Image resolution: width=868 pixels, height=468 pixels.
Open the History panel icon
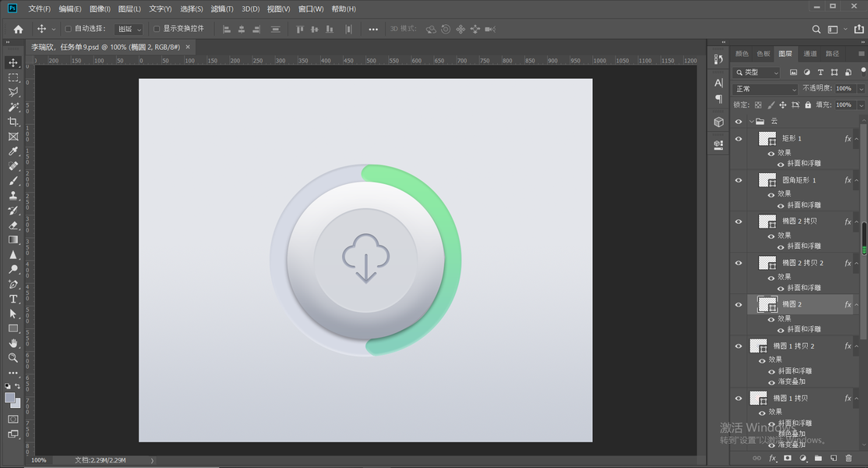tap(718, 59)
